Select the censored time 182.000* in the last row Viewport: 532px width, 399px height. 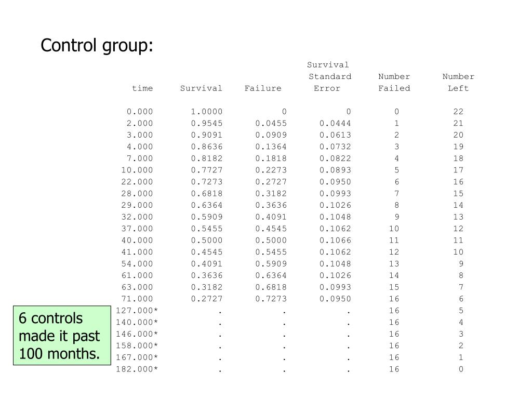[x=137, y=369]
